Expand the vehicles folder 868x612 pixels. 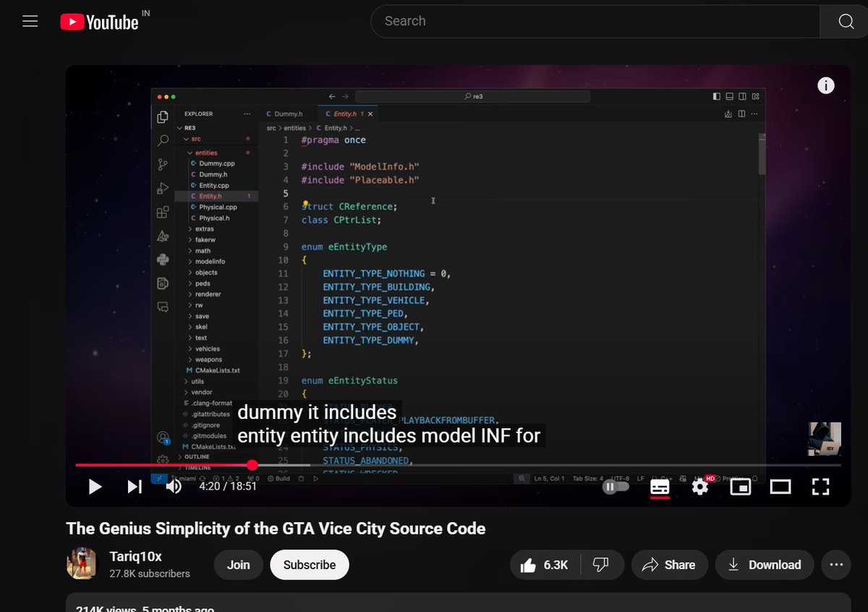pos(208,349)
